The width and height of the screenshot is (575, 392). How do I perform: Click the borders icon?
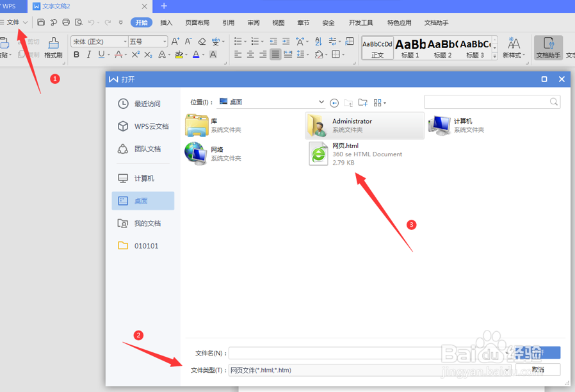pyautogui.click(x=336, y=54)
